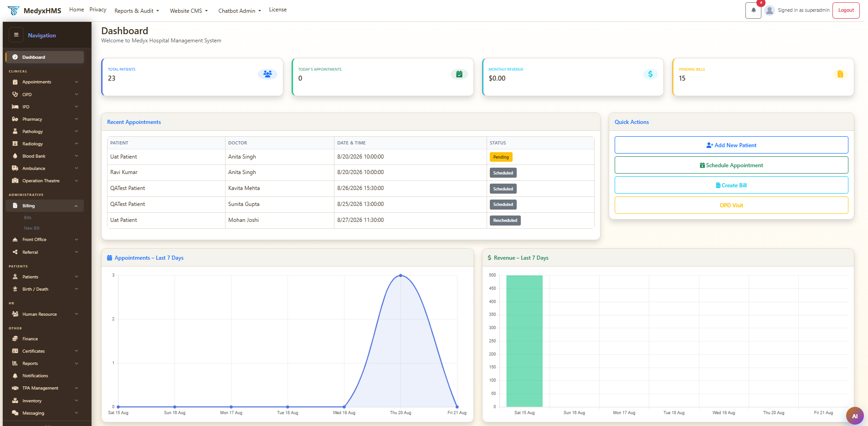Screen dimensions: 868x426
Task: Expand the Front Office sidebar section
Action: click(x=45, y=239)
